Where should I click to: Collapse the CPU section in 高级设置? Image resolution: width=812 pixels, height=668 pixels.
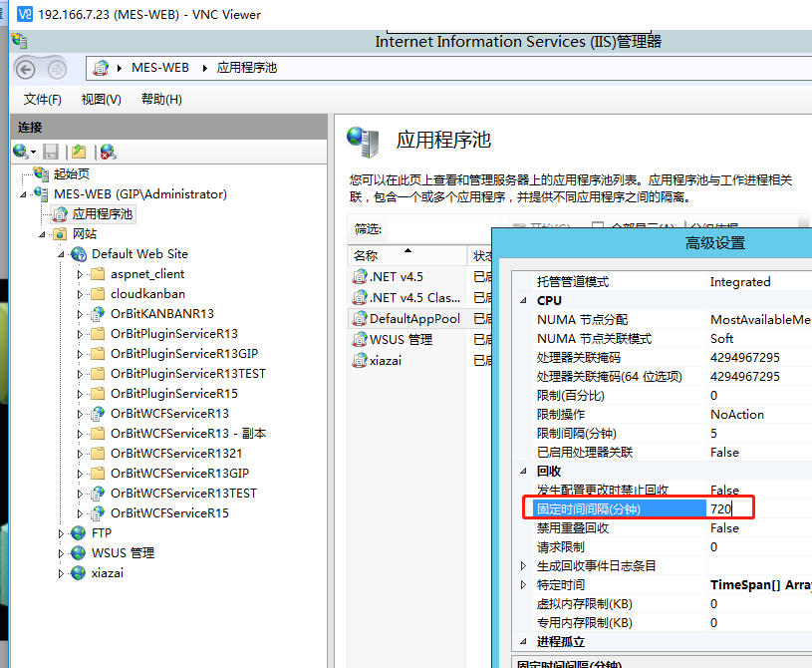[x=523, y=300]
